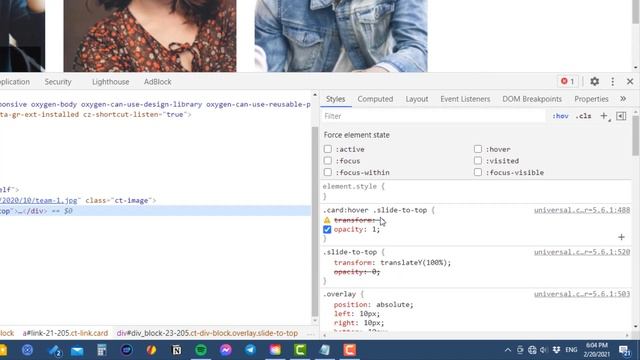Click the struck-through opacity: 0 declaration

pyautogui.click(x=357, y=272)
